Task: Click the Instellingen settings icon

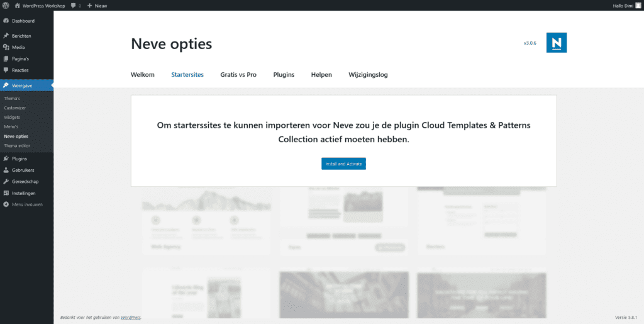Action: pyautogui.click(x=6, y=193)
